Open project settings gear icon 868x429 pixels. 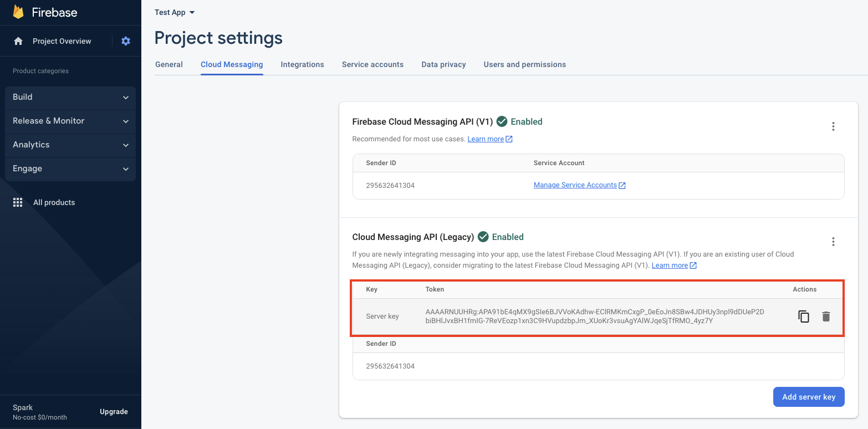(x=126, y=41)
